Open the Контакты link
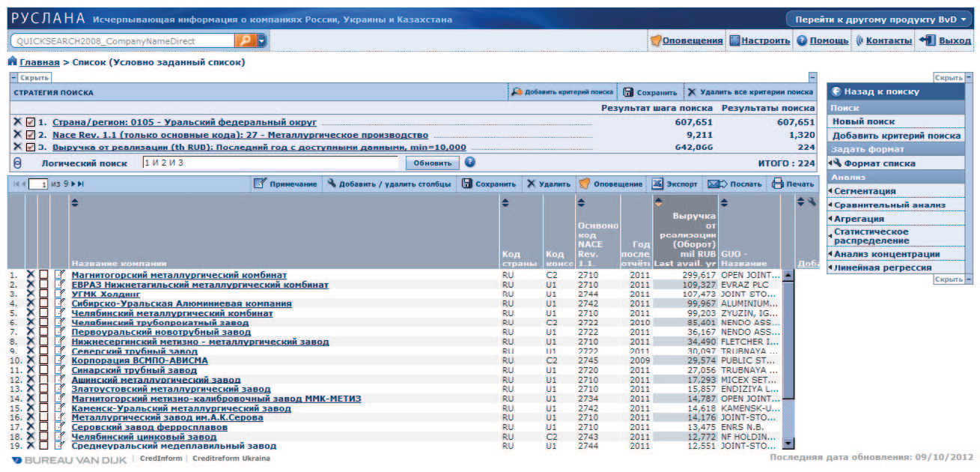 click(x=883, y=40)
